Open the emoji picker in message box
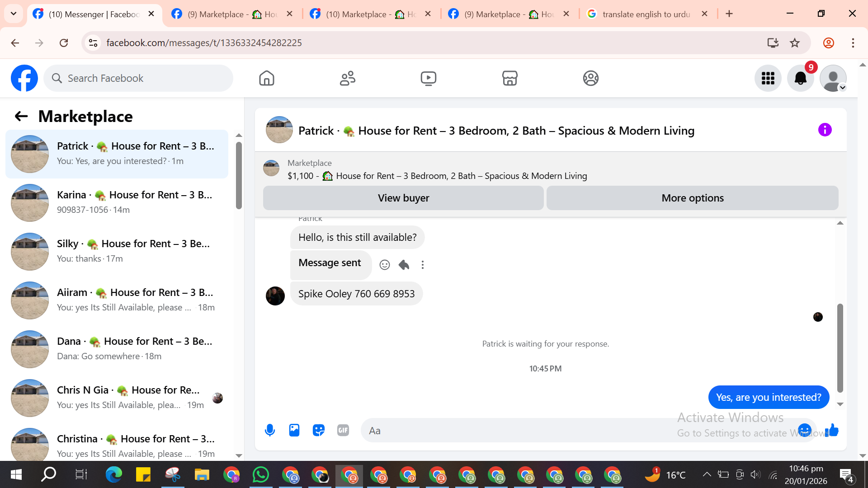The image size is (868, 488). pos(805,430)
